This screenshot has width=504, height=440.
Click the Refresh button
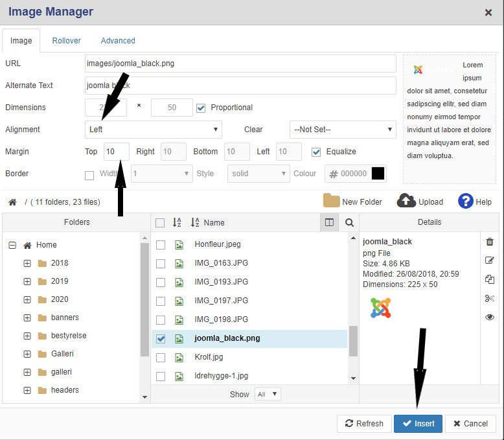pyautogui.click(x=364, y=423)
